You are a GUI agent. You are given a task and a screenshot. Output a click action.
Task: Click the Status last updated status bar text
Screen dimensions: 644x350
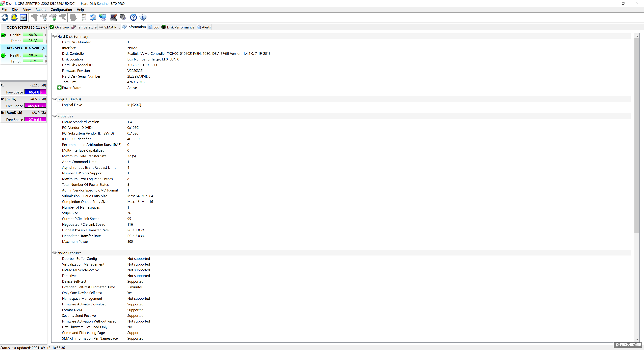(33, 347)
